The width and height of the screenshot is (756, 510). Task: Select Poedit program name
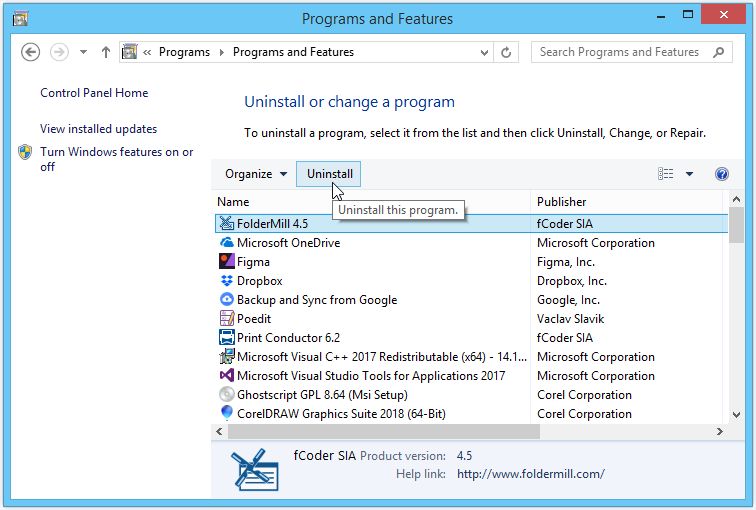tap(254, 319)
